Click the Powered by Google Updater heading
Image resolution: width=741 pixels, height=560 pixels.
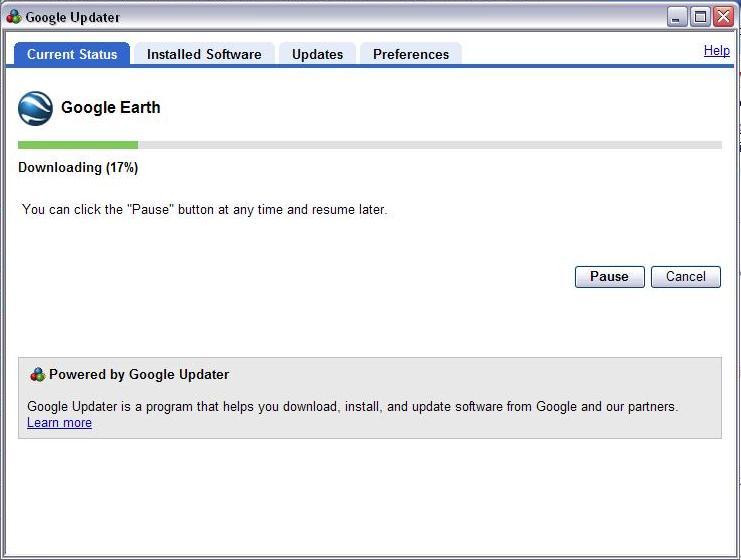point(139,374)
